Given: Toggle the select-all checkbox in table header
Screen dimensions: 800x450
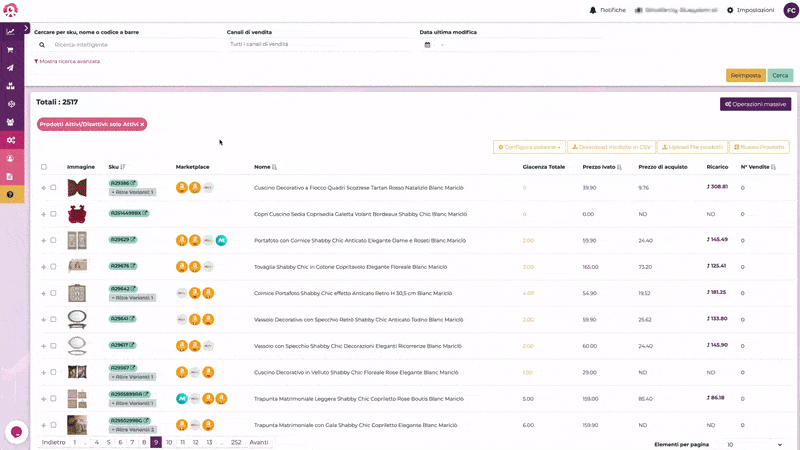Looking at the screenshot, I should click(44, 167).
